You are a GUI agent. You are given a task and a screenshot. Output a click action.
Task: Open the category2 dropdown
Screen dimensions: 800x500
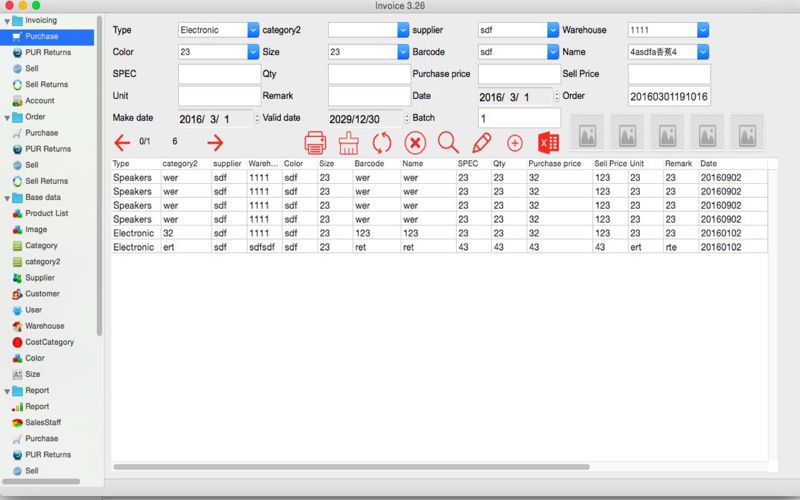[403, 30]
